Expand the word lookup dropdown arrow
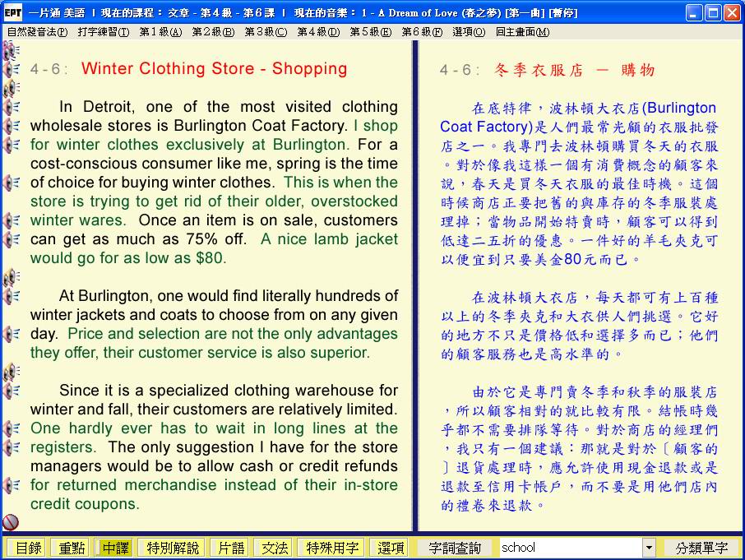The width and height of the screenshot is (745, 560). pos(649,548)
